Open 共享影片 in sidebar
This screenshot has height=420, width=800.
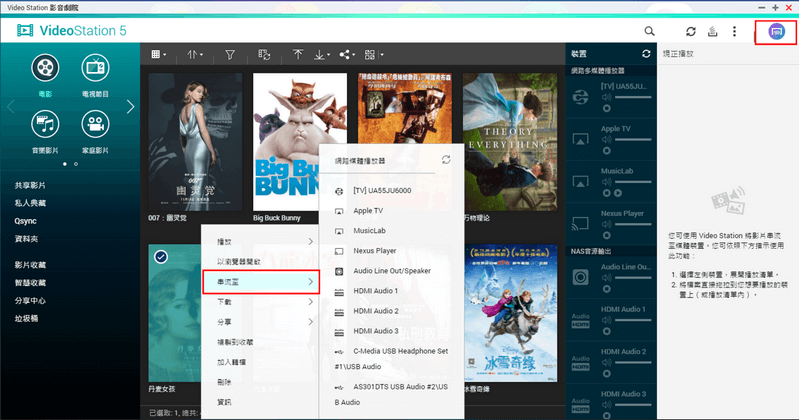click(x=30, y=185)
